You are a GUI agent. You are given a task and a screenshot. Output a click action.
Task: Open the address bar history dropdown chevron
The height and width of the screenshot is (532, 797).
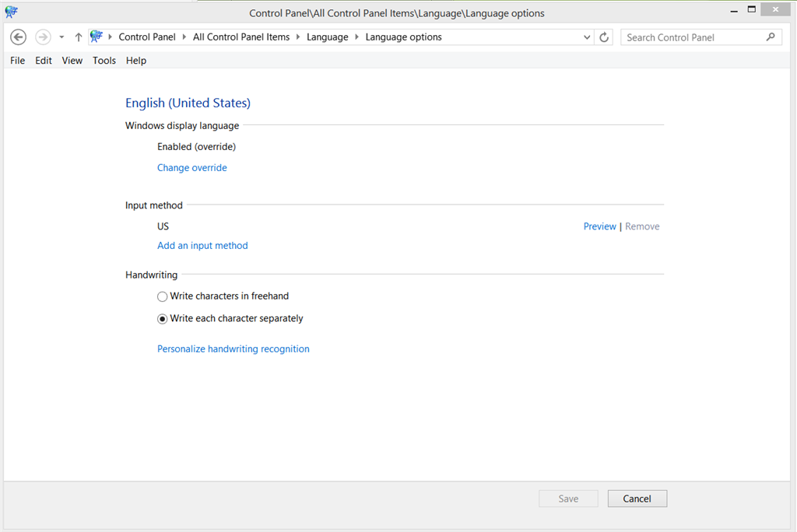coord(587,37)
